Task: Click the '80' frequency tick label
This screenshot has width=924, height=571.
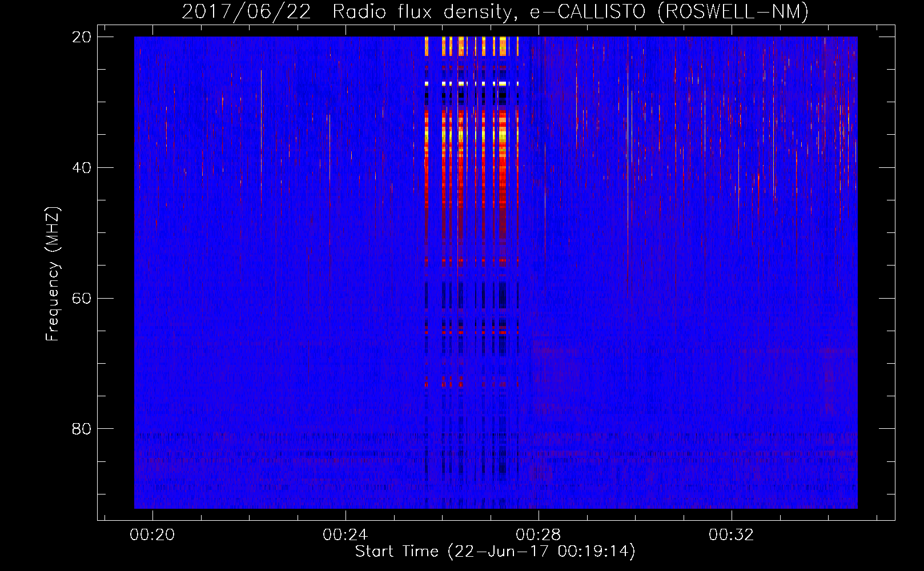Action: click(x=82, y=429)
